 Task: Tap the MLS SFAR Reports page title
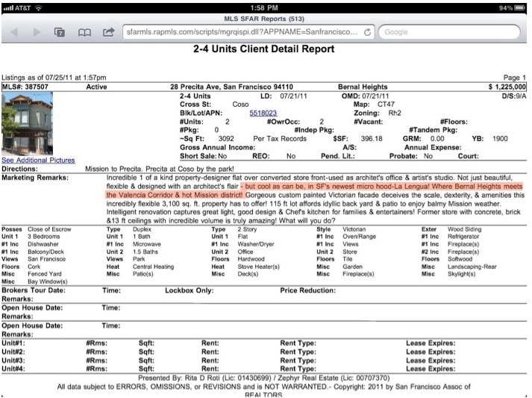pyautogui.click(x=266, y=18)
